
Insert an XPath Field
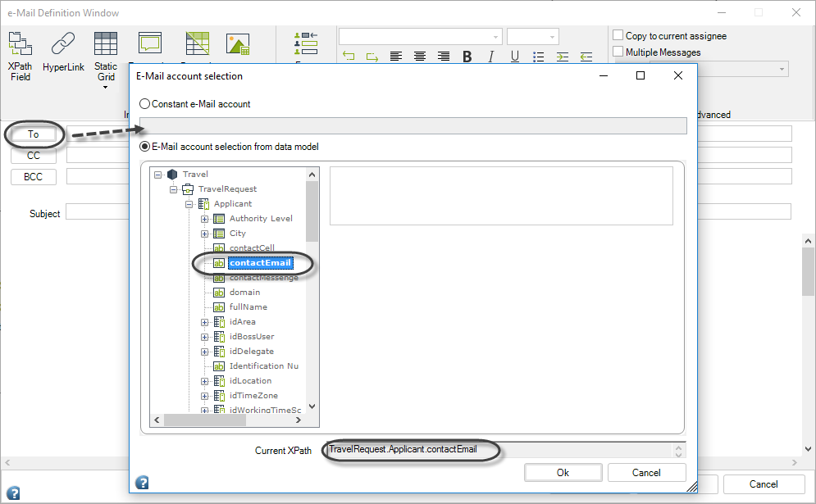point(21,56)
